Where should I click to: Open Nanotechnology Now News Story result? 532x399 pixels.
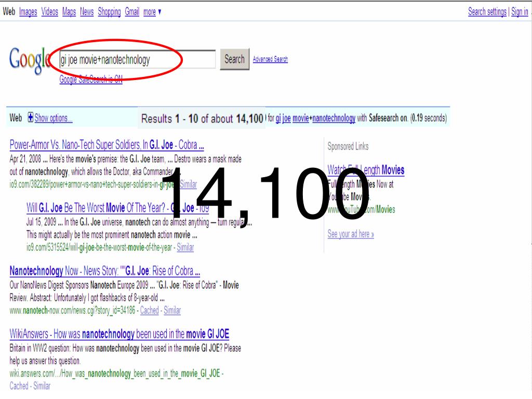point(104,271)
